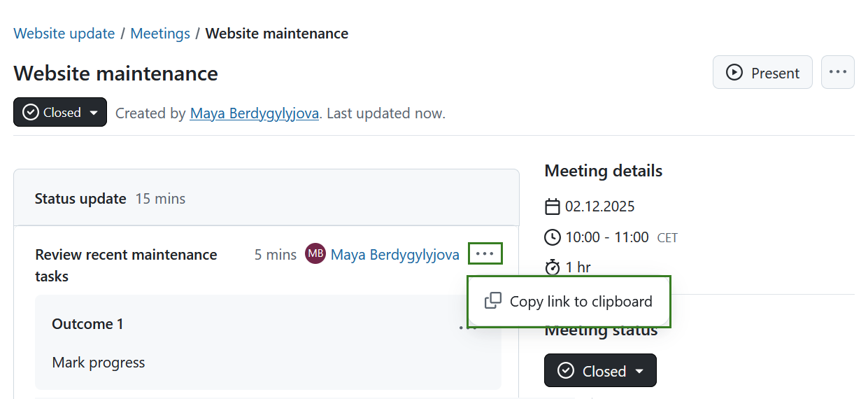The height and width of the screenshot is (399, 868).
Task: Click the calendar icon beside 02.12.2025
Action: [x=553, y=206]
